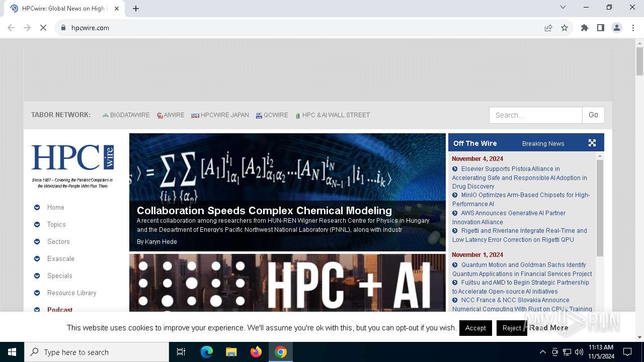Click the chevron icon beside Topics

pos(37,224)
